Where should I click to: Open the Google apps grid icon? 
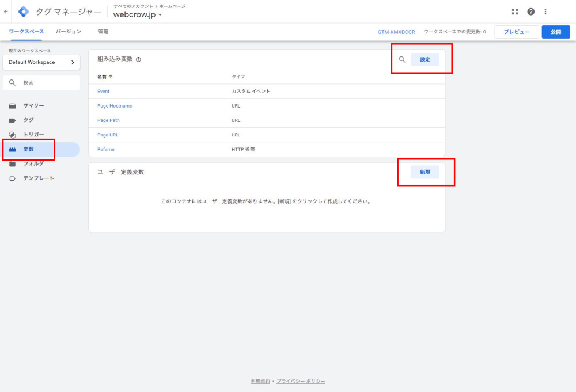pos(514,12)
